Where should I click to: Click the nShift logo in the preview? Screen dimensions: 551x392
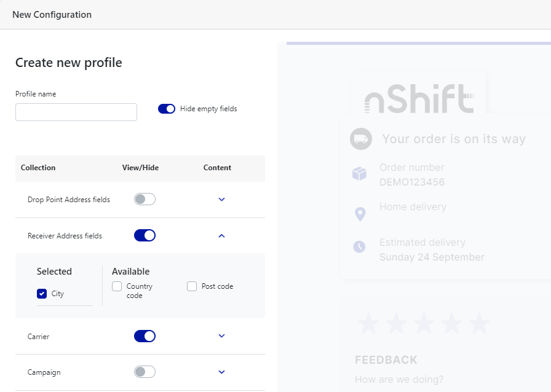pos(419,100)
